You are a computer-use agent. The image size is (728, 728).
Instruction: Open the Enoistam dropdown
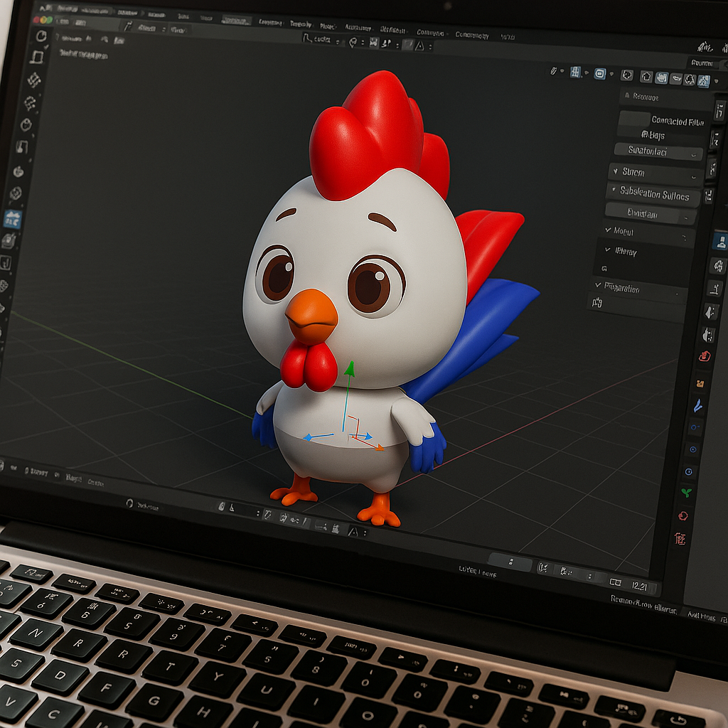click(x=651, y=213)
